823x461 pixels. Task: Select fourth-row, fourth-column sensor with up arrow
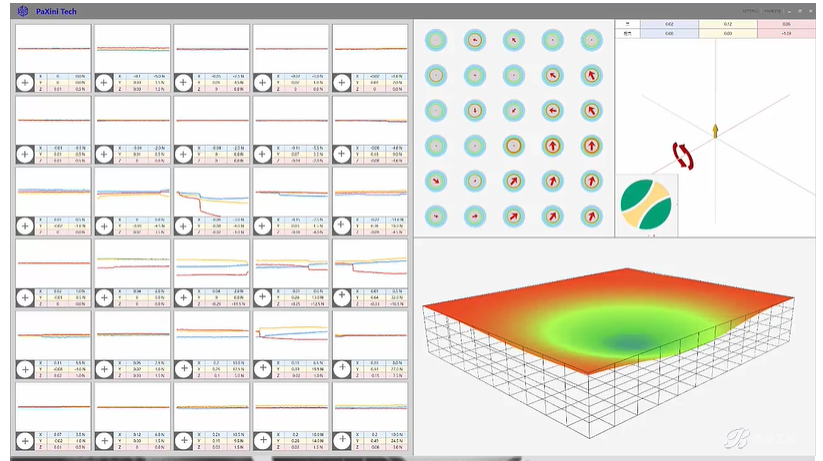point(552,146)
